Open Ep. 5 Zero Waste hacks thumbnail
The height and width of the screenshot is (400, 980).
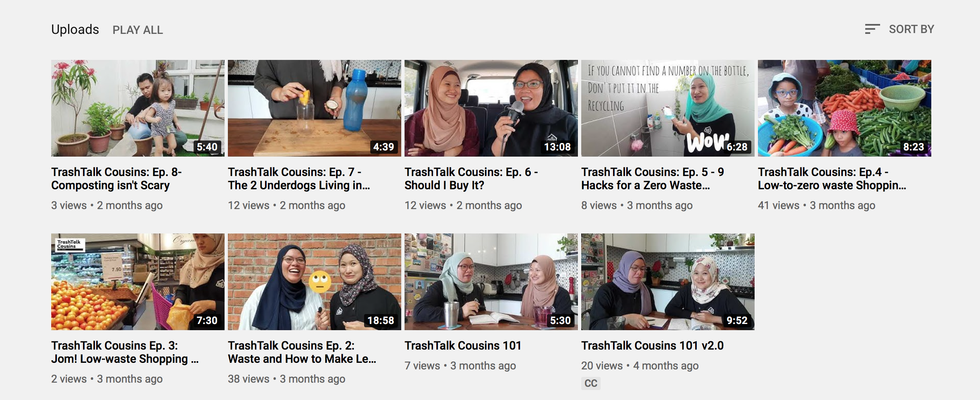pyautogui.click(x=668, y=108)
